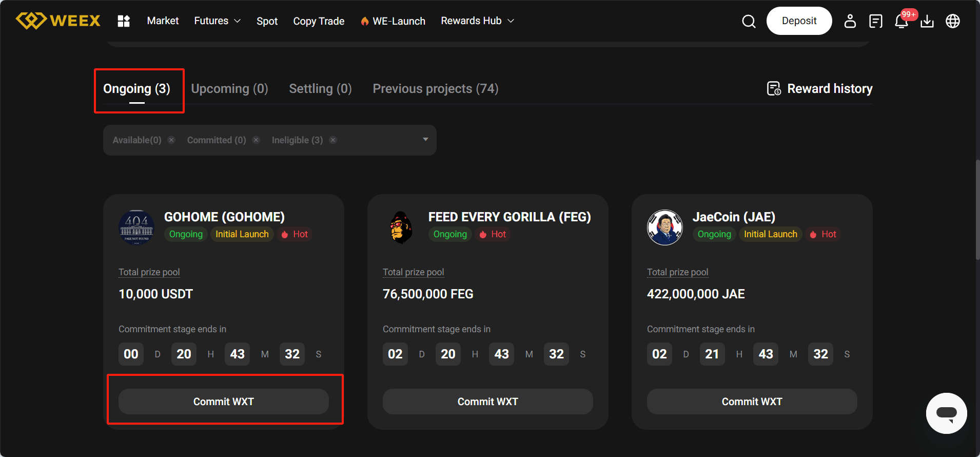Click the JaeCoin project avatar thumbnail
Image resolution: width=980 pixels, height=457 pixels.
pyautogui.click(x=664, y=227)
